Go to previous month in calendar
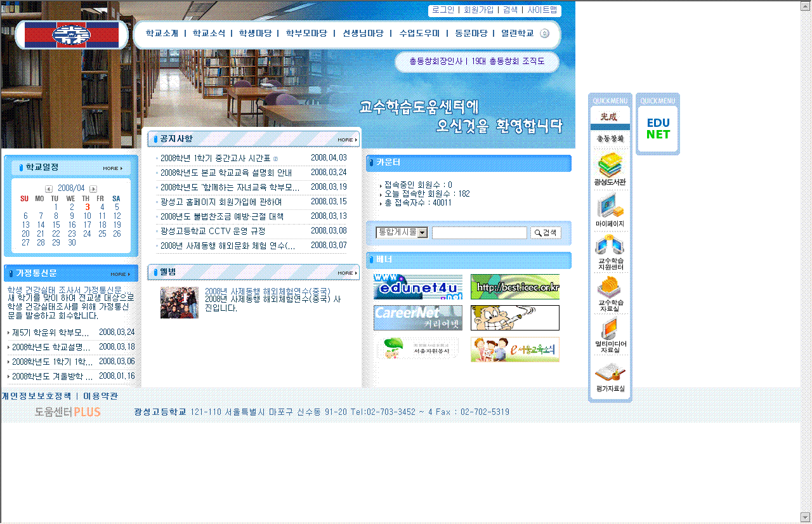The width and height of the screenshot is (812, 524). pyautogui.click(x=49, y=189)
